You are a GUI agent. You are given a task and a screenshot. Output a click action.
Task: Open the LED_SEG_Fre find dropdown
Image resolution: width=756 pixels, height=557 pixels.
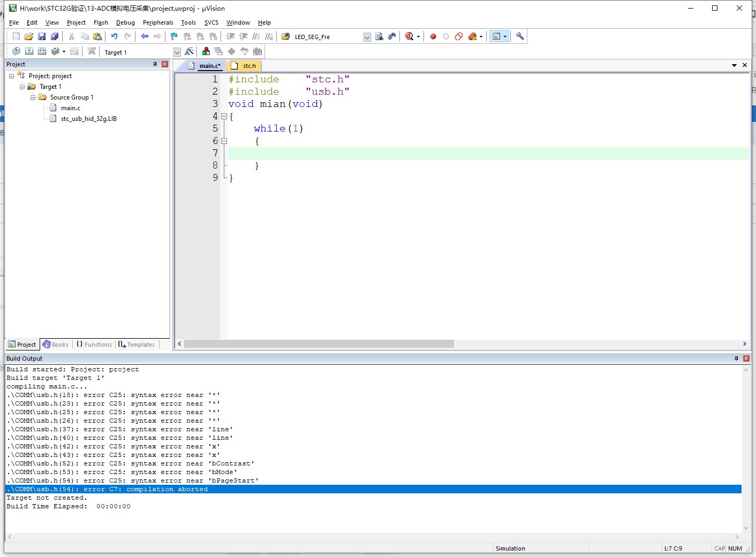(x=367, y=37)
